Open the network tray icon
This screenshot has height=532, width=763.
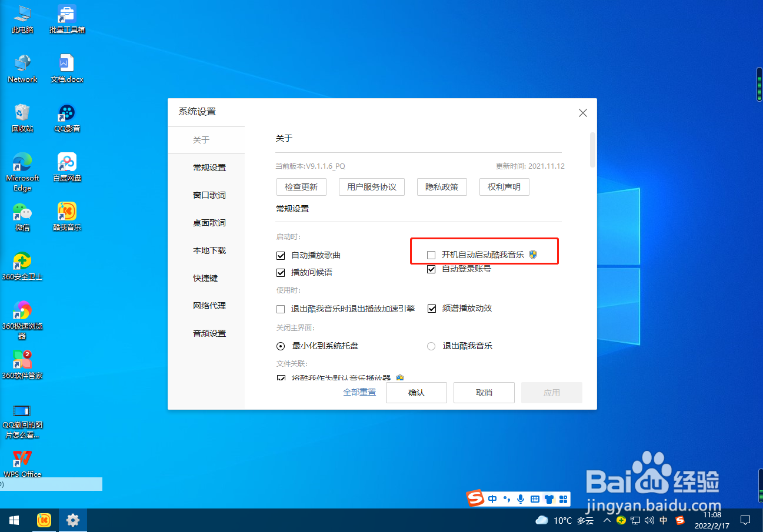pos(635,520)
